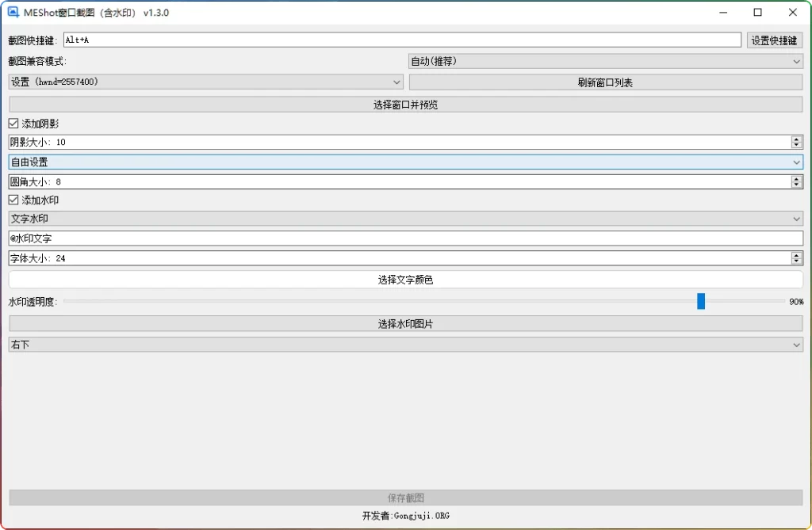Click the 开发者:Gongjuji.ORG text
The height and width of the screenshot is (530, 812).
point(405,516)
